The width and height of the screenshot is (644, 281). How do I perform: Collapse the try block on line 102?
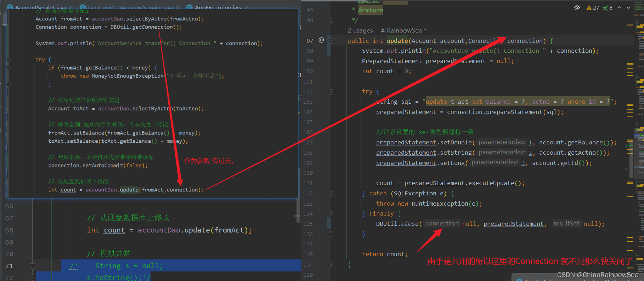331,92
